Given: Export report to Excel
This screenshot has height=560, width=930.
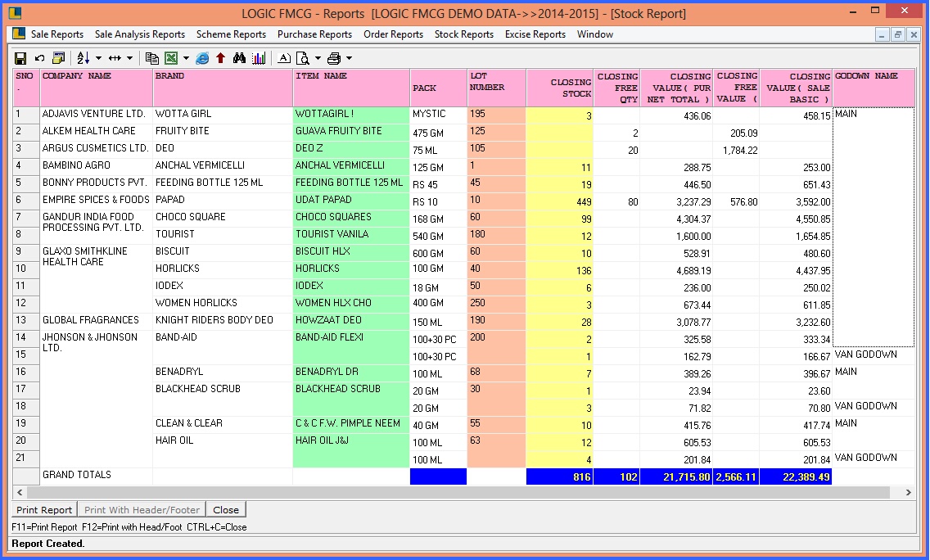Looking at the screenshot, I should [x=173, y=57].
